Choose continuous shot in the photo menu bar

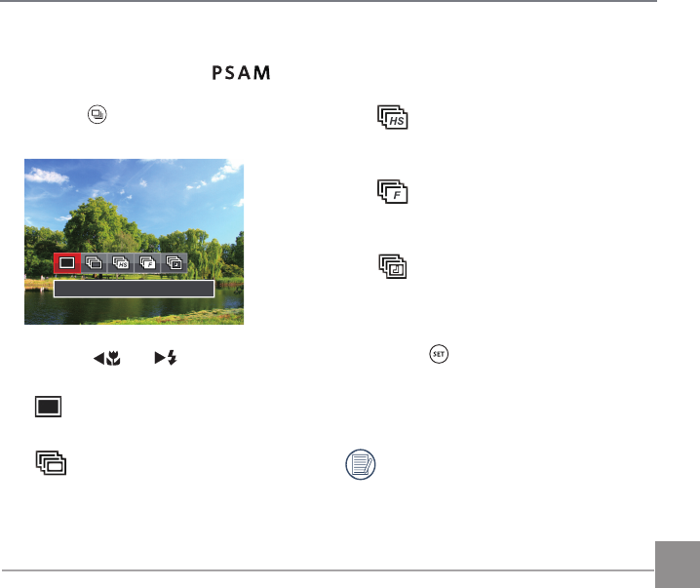[94, 263]
